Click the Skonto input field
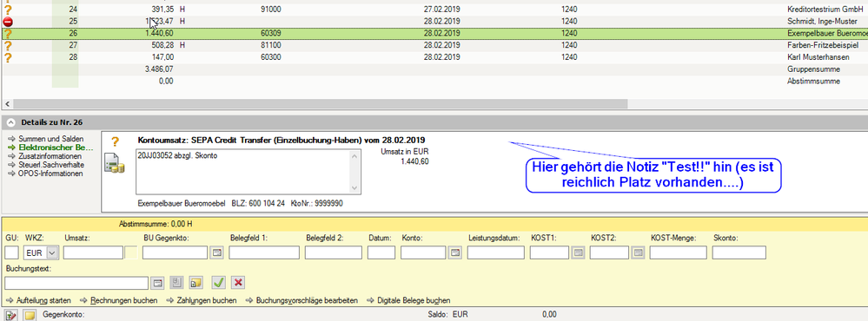The width and height of the screenshot is (868, 321). 739,252
